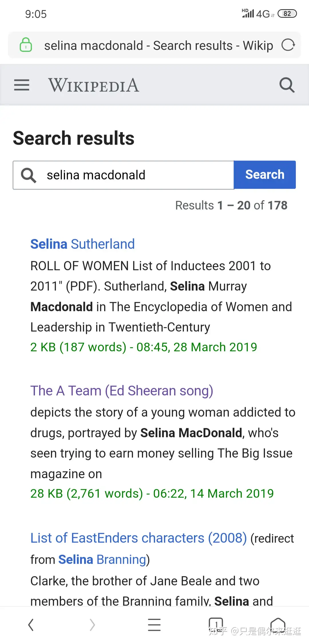Viewport: 309px width, 644px height.
Task: Navigate forward using the forward arrow
Action: coord(92,625)
